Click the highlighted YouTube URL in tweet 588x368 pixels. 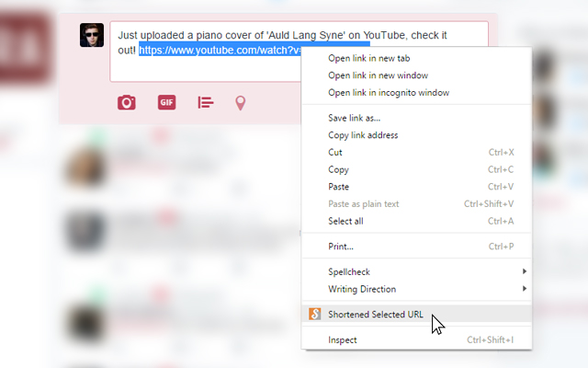click(x=220, y=50)
